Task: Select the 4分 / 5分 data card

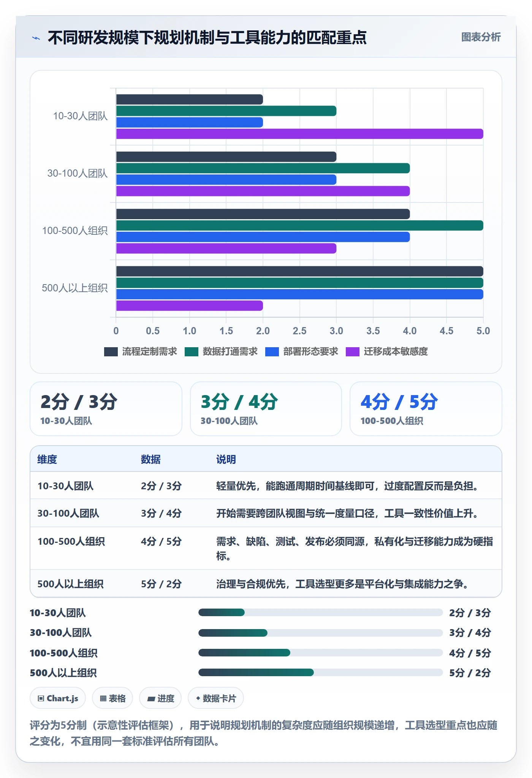Action: coord(426,409)
